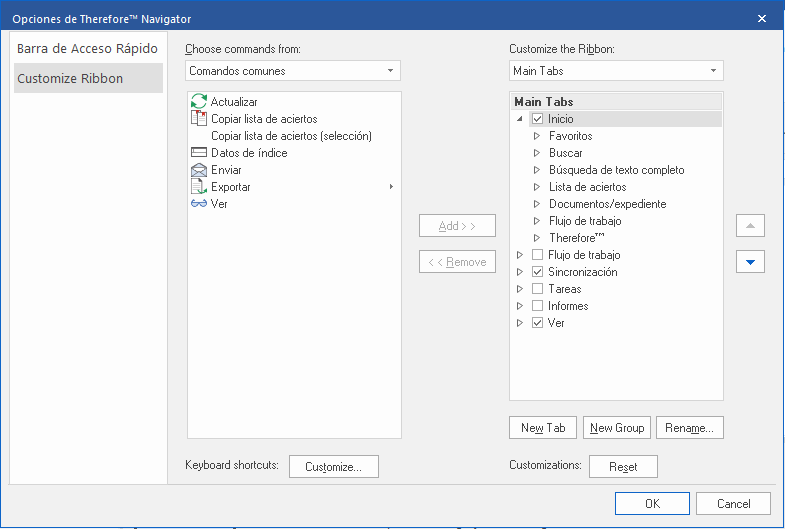The height and width of the screenshot is (529, 785).
Task: Select the Lista de aciertos tree item
Action: 588,187
